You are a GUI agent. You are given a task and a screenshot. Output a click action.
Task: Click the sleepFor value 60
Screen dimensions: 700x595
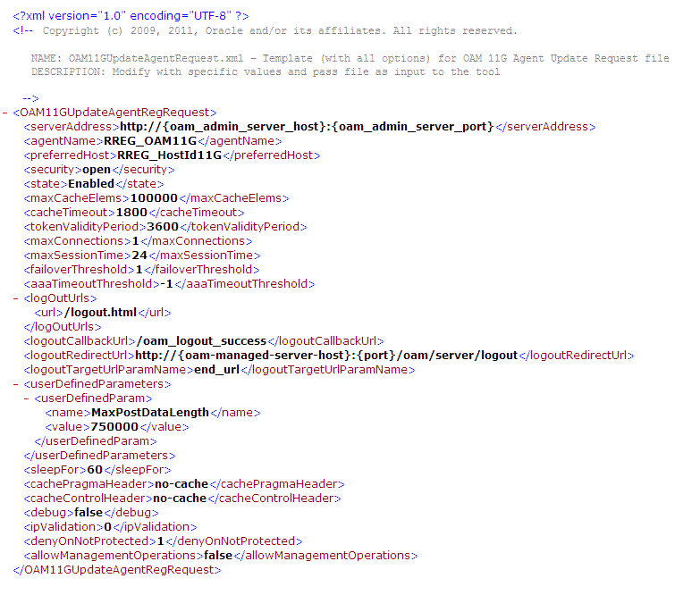tap(95, 470)
